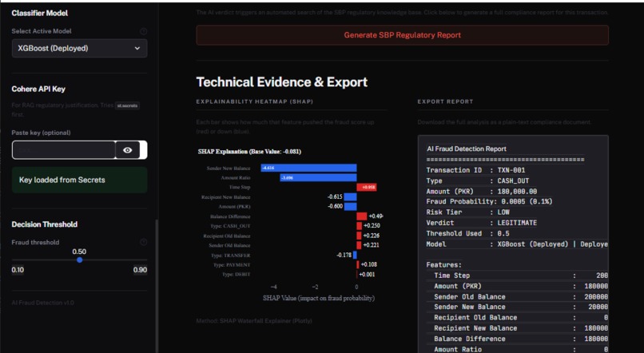
Task: Click the Sender Old Balance feature row
Action: coord(521,297)
